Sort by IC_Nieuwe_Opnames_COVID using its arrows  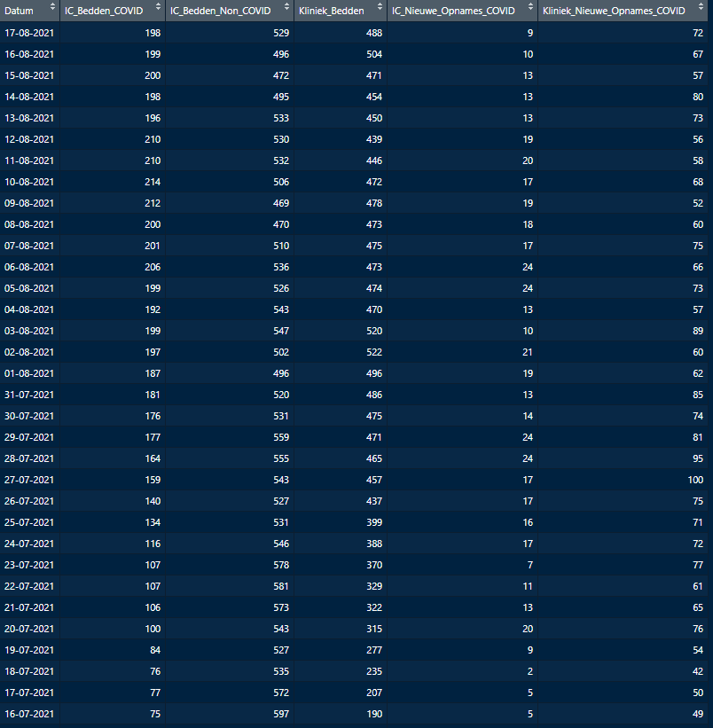[530, 7]
